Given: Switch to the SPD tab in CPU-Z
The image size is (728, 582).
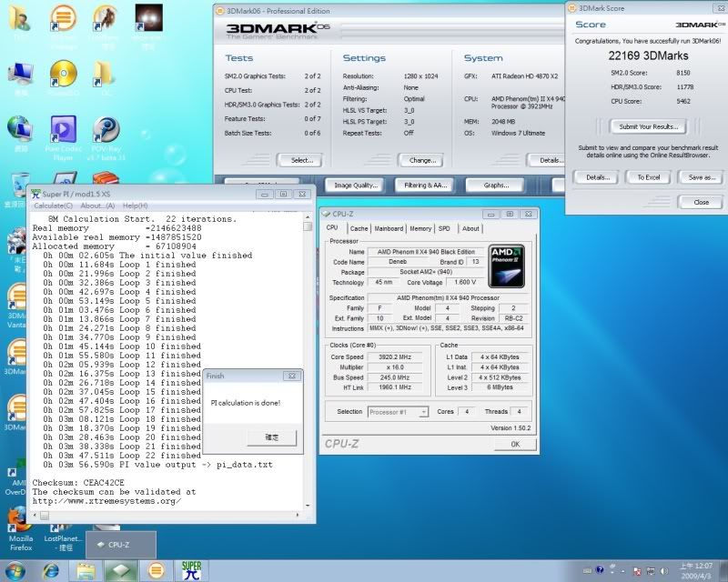Looking at the screenshot, I should click(444, 228).
